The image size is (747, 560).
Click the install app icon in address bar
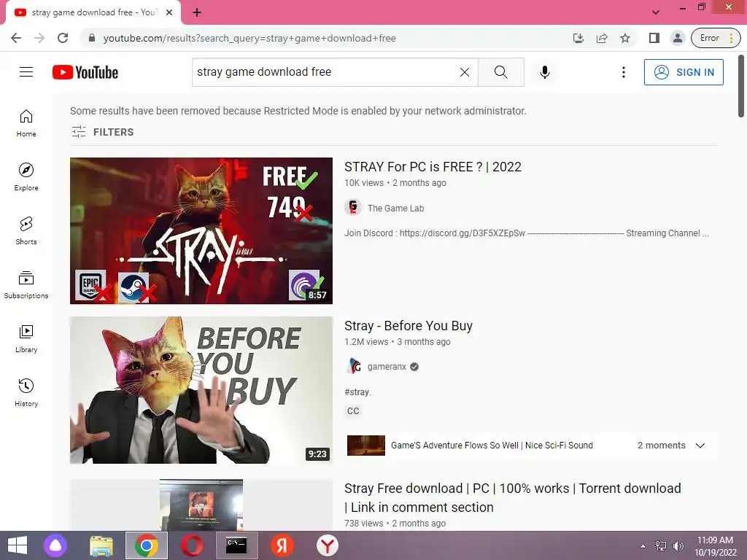tap(578, 38)
